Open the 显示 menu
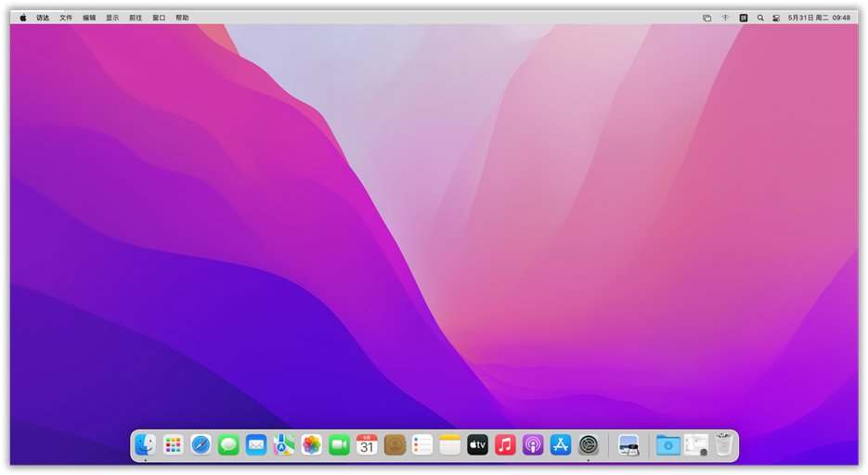The height and width of the screenshot is (475, 868). point(112,18)
